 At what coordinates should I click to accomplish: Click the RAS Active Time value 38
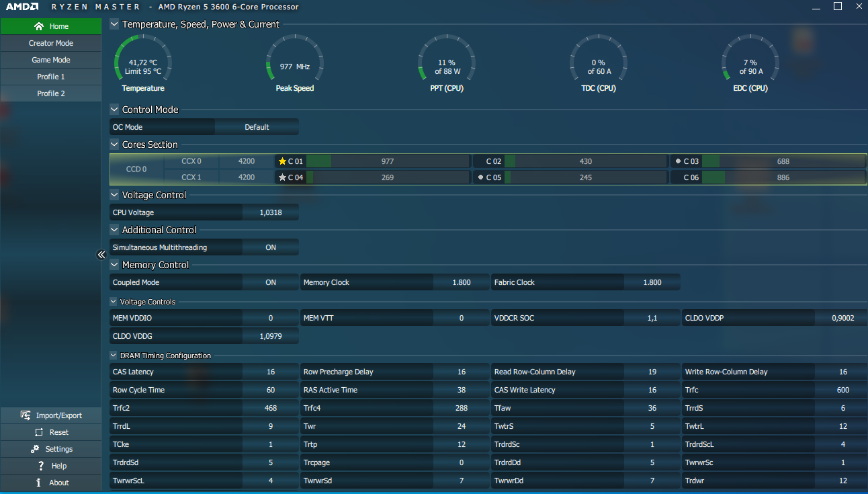[462, 390]
